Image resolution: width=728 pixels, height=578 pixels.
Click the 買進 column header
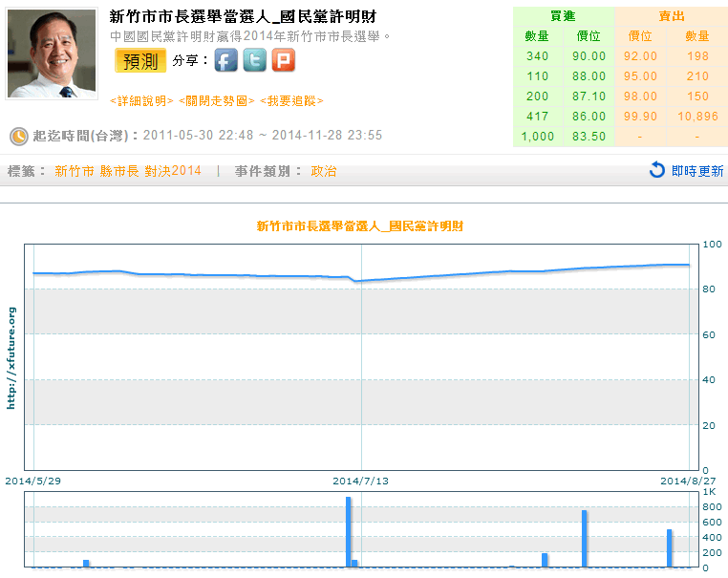pos(563,16)
